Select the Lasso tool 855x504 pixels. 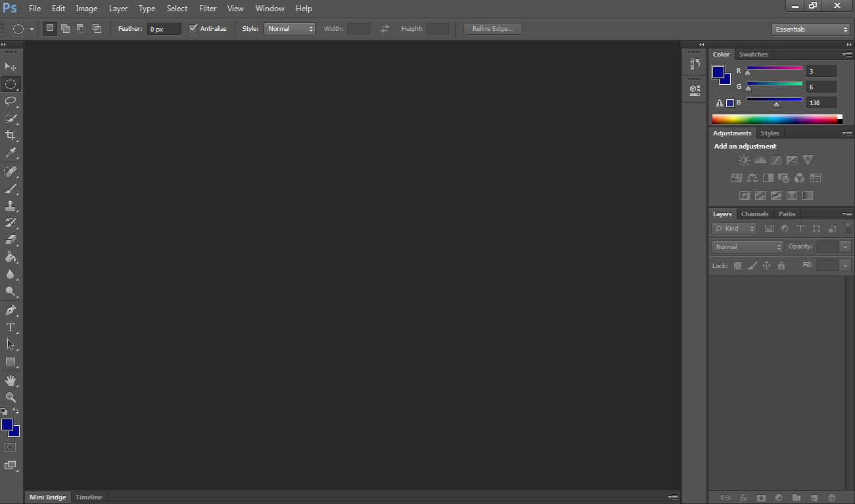tap(11, 101)
